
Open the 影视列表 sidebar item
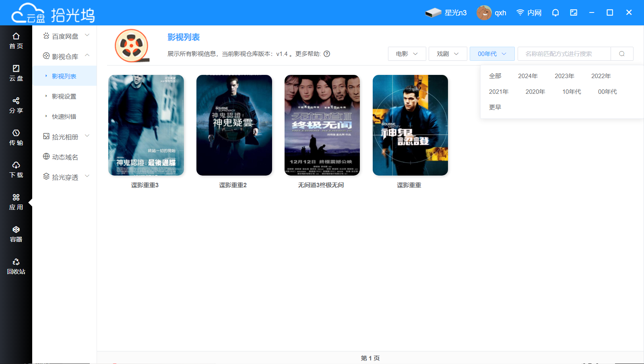click(64, 76)
